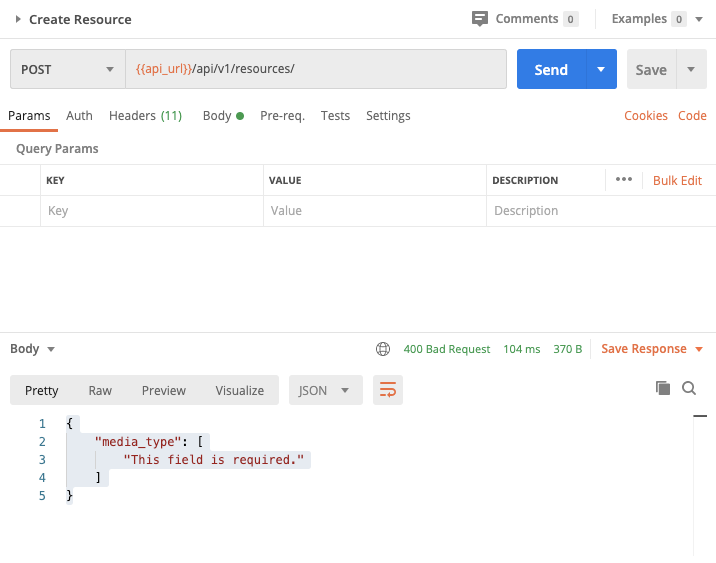This screenshot has height=563, width=716.
Task: Click the 370 B response size
Action: pyautogui.click(x=568, y=349)
